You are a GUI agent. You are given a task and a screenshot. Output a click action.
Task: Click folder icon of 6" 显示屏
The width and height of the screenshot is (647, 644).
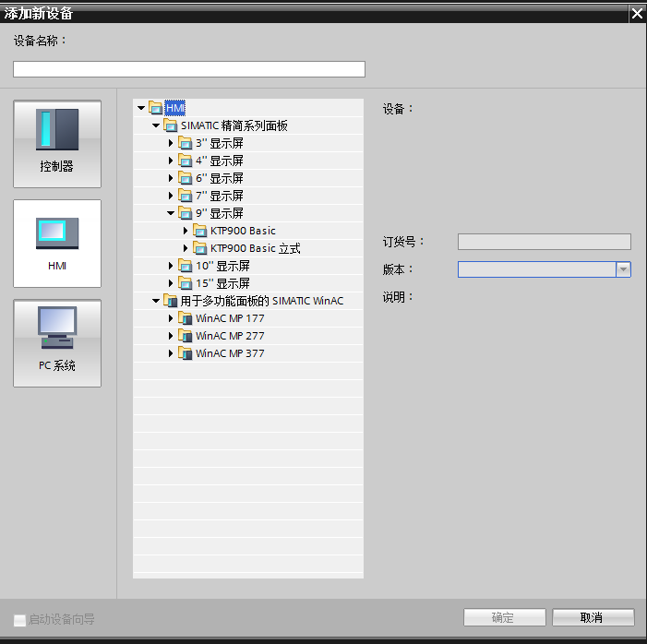point(186,178)
